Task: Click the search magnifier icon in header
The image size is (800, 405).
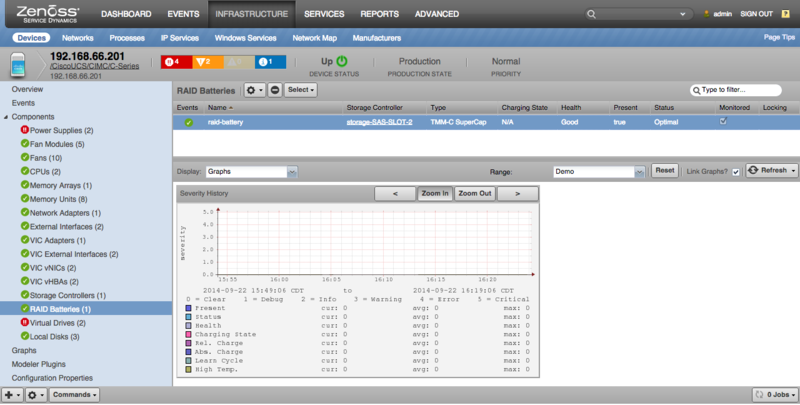Action: 591,14
